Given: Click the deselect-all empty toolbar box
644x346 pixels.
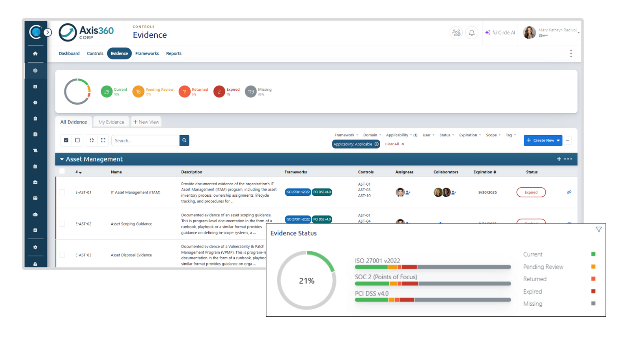Looking at the screenshot, I should click(77, 140).
